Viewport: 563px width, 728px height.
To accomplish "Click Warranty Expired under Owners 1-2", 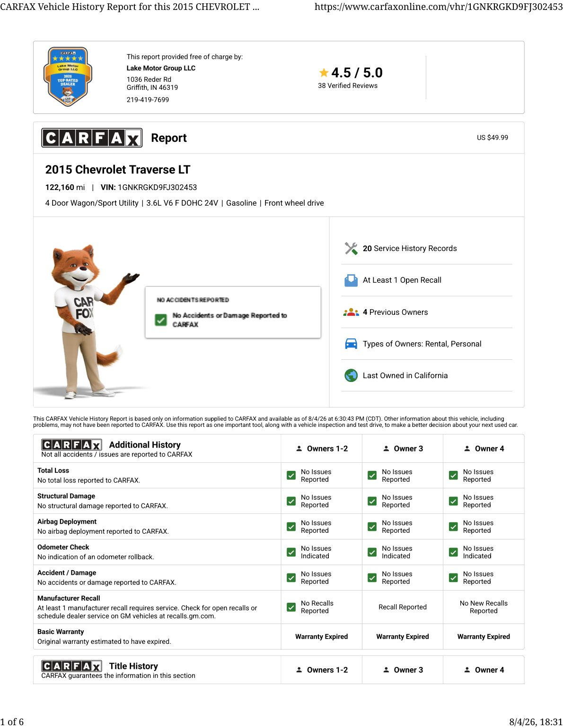I will [x=322, y=637].
